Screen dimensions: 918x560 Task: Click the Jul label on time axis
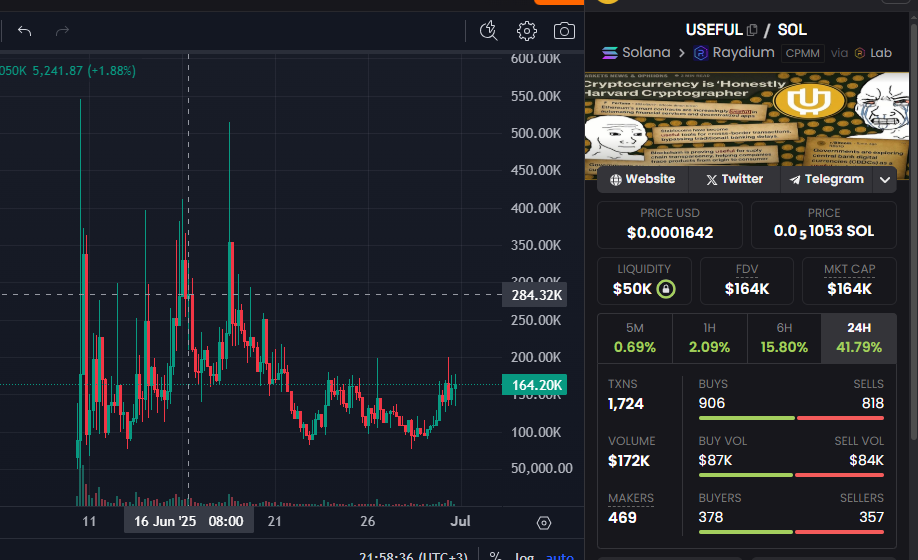click(460, 521)
